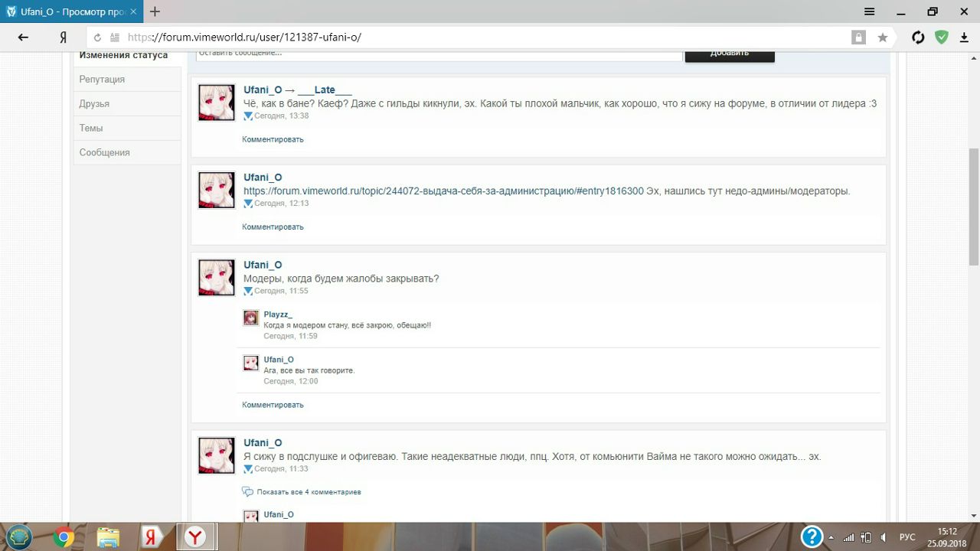Open Playzz_ profile from the comment
Image resolution: width=980 pixels, height=551 pixels.
pos(278,315)
